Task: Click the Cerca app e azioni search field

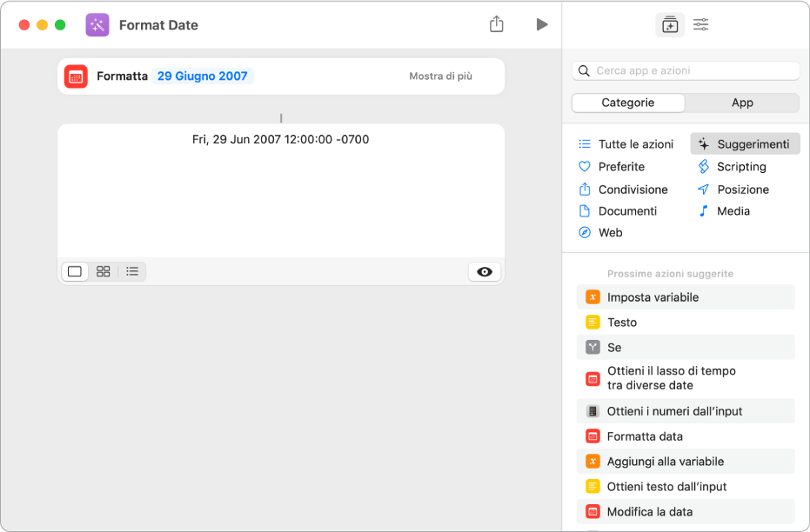Action: (686, 70)
